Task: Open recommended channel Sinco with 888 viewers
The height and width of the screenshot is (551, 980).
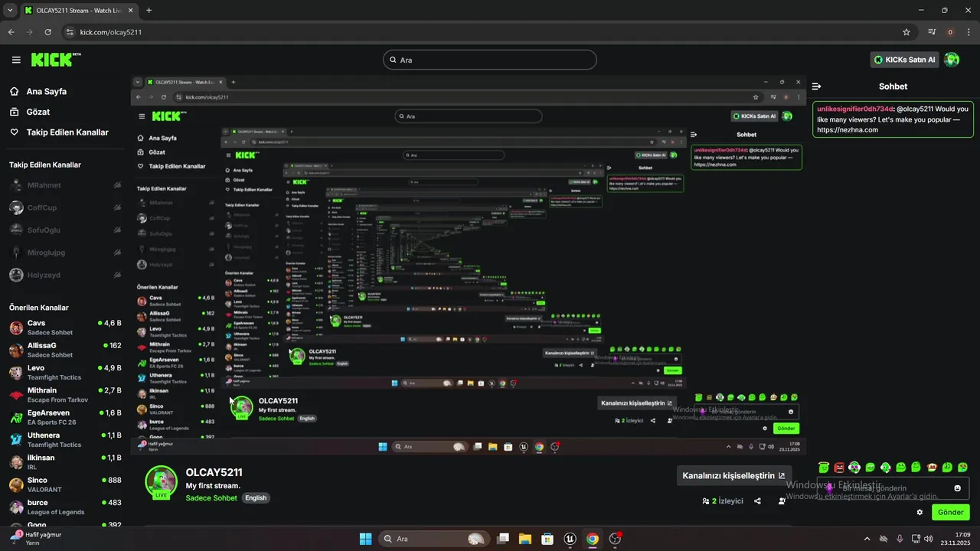Action: [65, 484]
